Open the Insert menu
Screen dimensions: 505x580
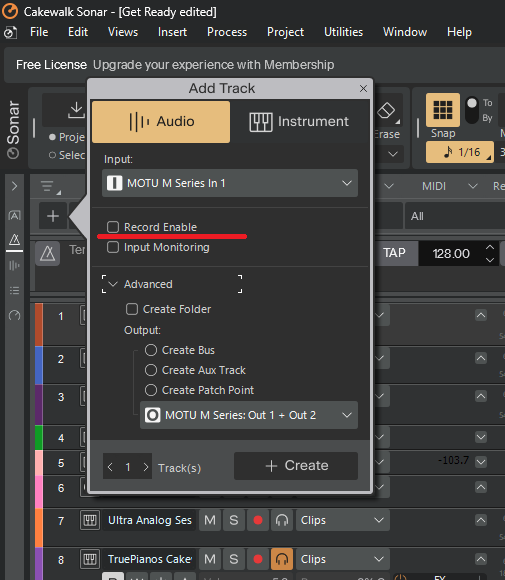pyautogui.click(x=172, y=32)
